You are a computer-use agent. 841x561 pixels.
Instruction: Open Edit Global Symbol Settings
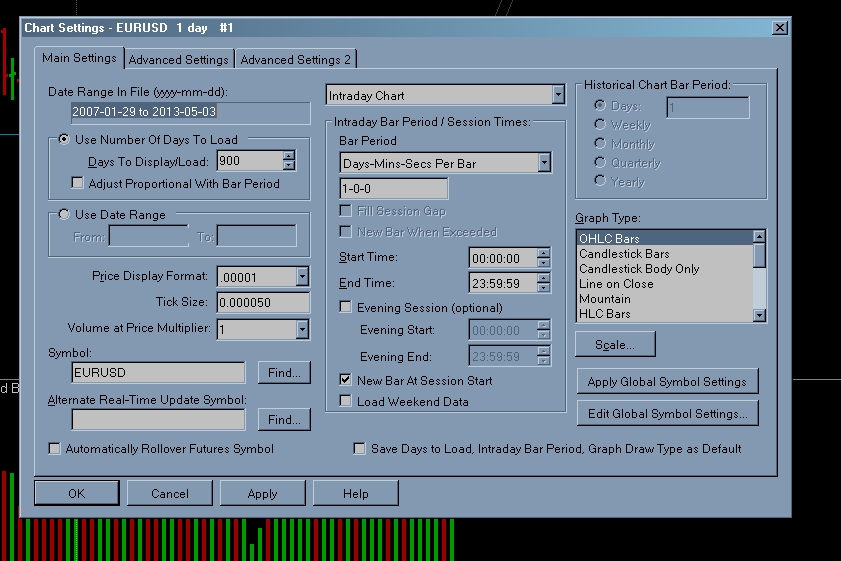667,413
